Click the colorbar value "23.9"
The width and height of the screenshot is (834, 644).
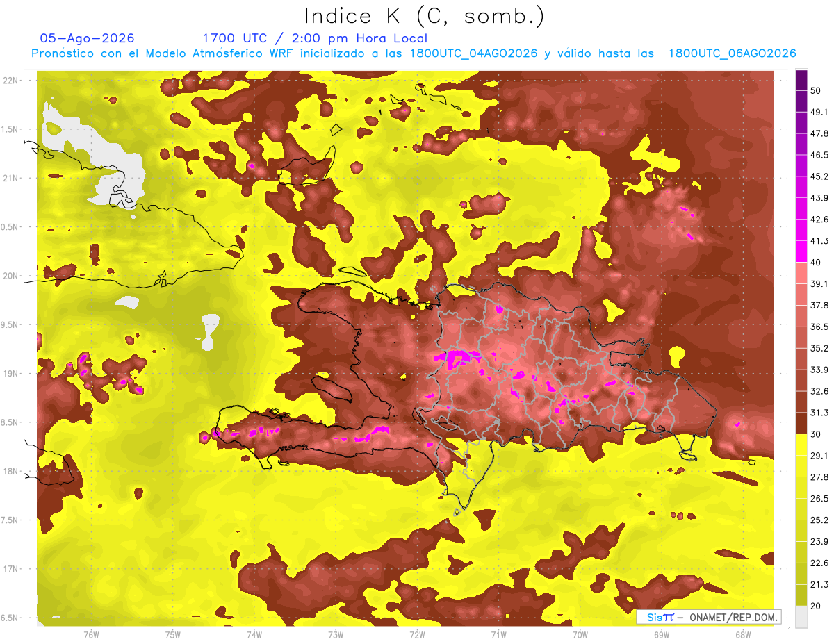[819, 541]
